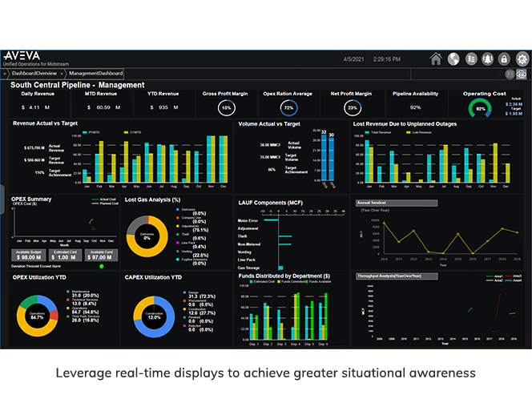Viewport: 532px width, 399px height.
Task: Open the settings gear icon
Action: [x=523, y=58]
